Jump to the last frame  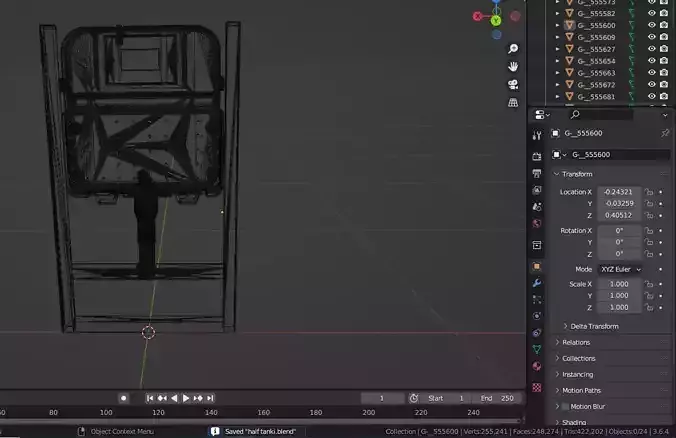[x=210, y=398]
